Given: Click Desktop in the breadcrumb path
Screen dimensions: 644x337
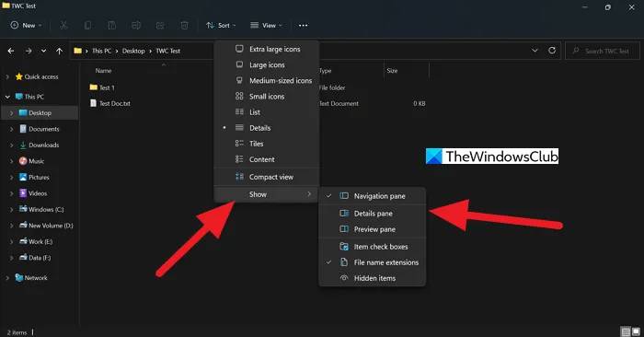Looking at the screenshot, I should [133, 51].
